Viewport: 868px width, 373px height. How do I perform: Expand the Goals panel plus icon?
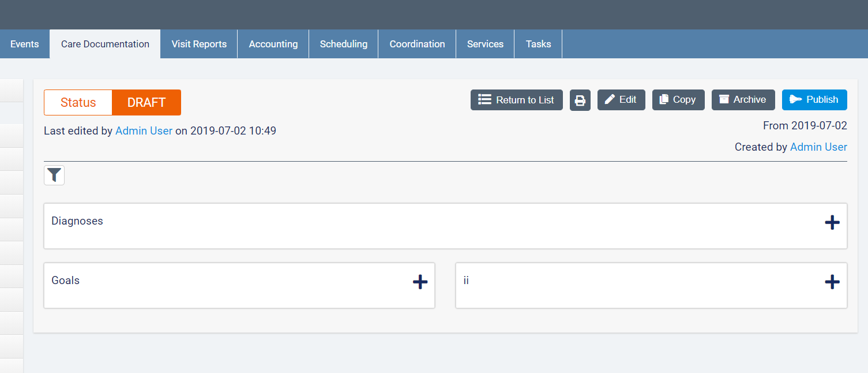(420, 282)
